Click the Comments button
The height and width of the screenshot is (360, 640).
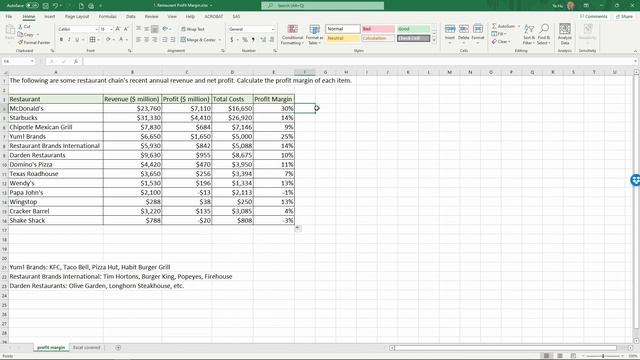click(594, 17)
